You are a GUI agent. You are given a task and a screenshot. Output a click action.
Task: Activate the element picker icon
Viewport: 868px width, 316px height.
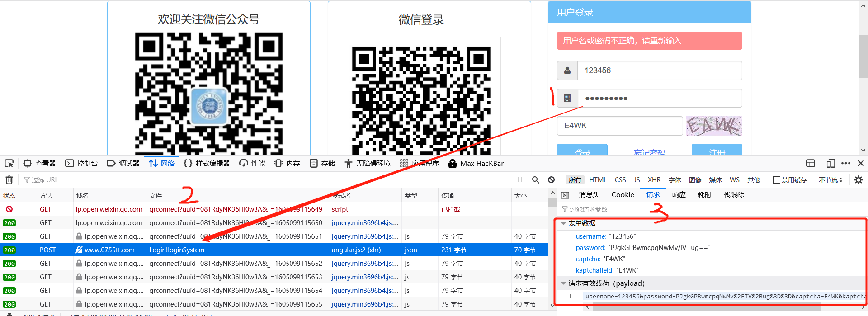pos(9,164)
